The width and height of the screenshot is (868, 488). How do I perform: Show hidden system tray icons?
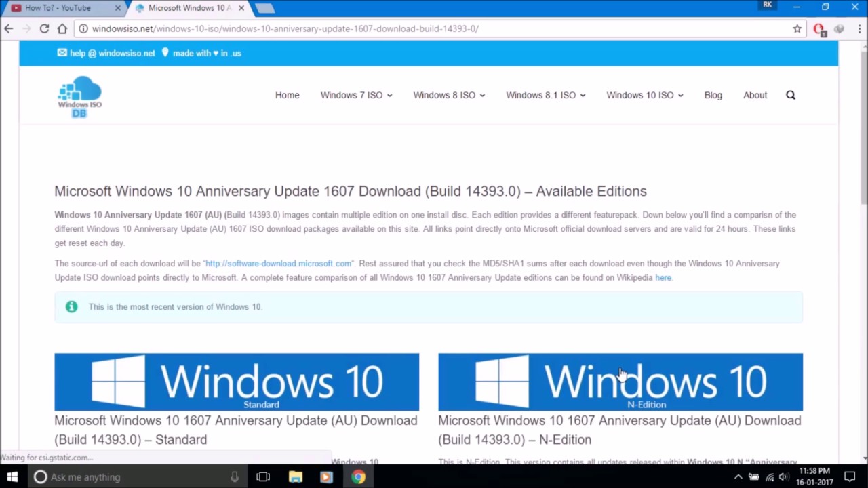tap(738, 477)
